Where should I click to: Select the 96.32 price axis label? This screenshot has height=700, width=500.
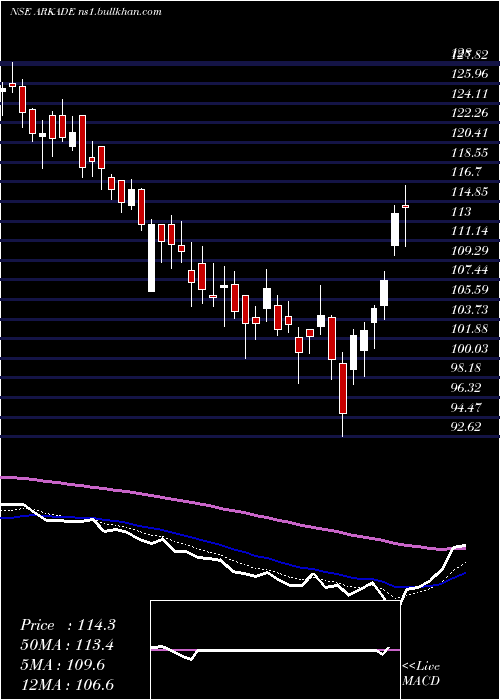[x=467, y=388]
